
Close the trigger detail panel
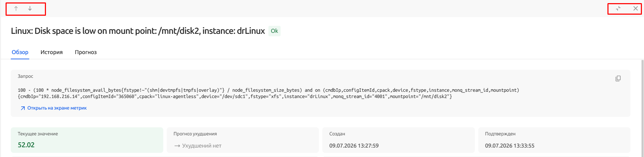(x=636, y=8)
